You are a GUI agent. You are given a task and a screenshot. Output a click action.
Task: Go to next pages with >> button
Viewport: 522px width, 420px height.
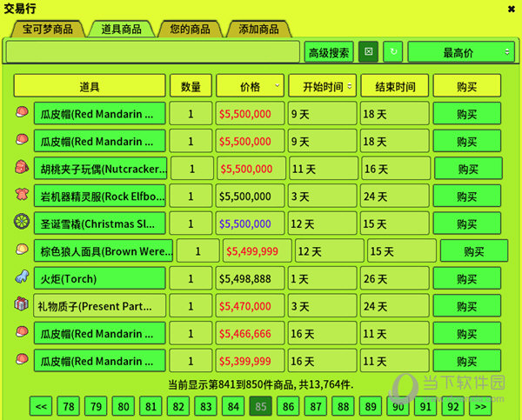(x=480, y=406)
